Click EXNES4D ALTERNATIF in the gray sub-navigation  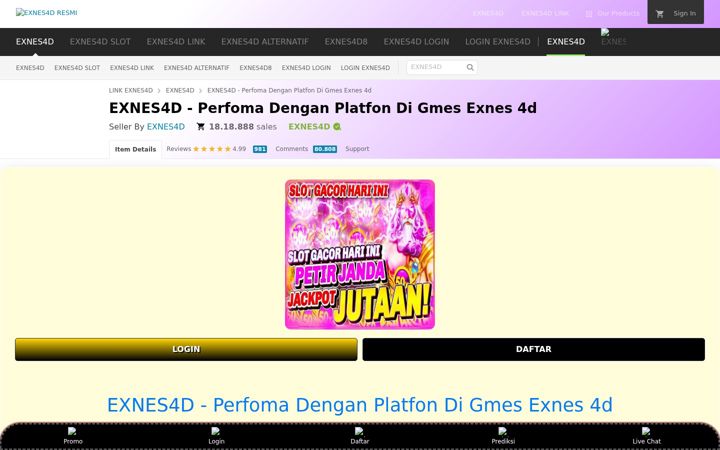point(197,68)
